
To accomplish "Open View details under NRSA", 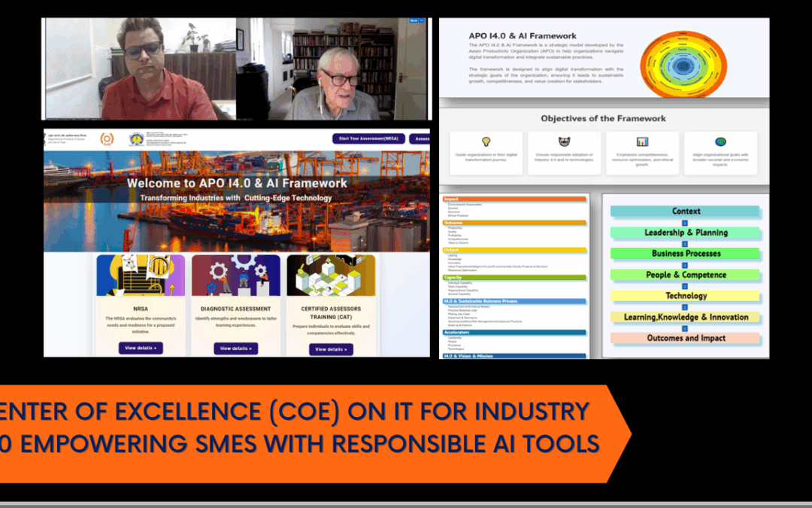I will [141, 348].
